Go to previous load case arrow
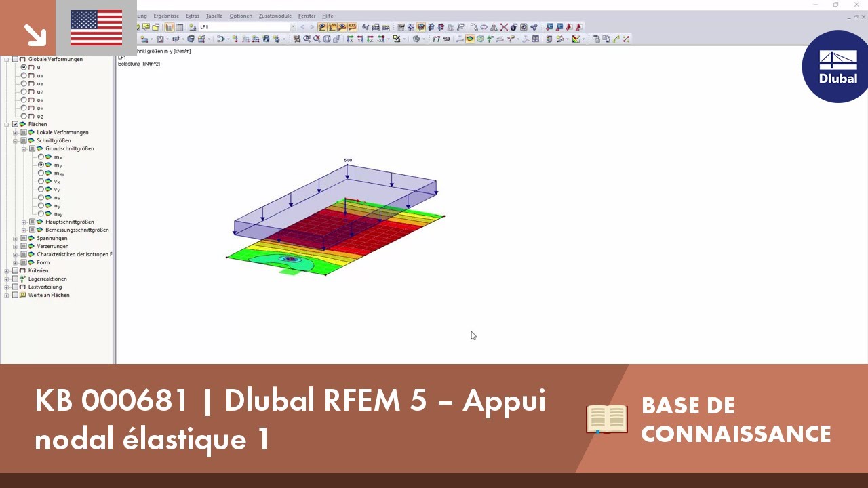Viewport: 868px width, 488px height. 302,27
